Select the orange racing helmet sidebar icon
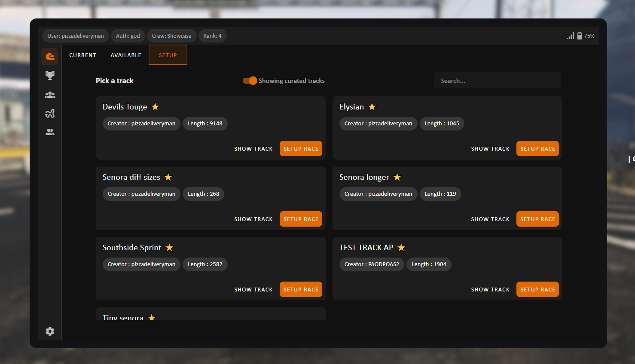Viewport: 635px width, 364px height. [x=49, y=56]
